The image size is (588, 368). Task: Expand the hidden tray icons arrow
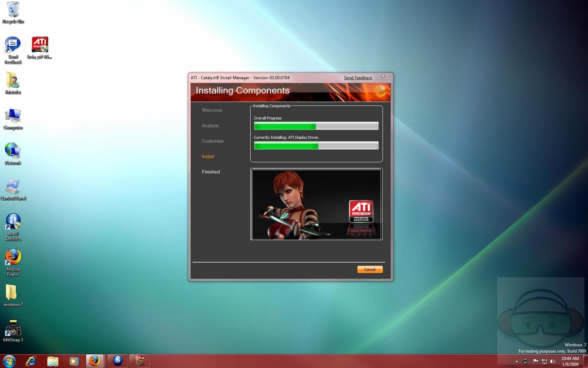tap(517, 361)
